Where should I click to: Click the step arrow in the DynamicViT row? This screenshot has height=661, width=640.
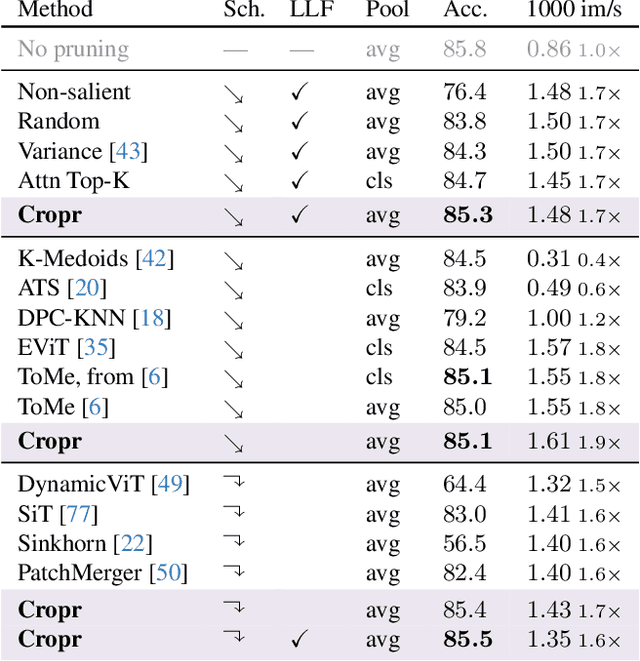coord(234,484)
